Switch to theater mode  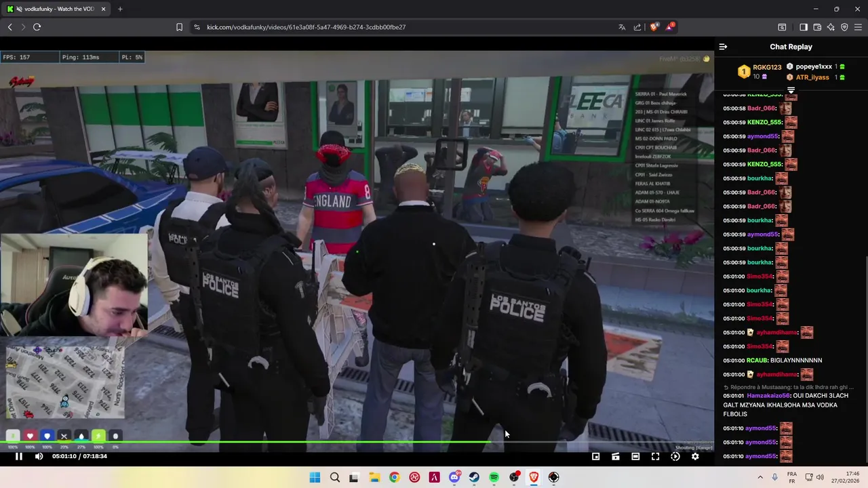pyautogui.click(x=635, y=456)
